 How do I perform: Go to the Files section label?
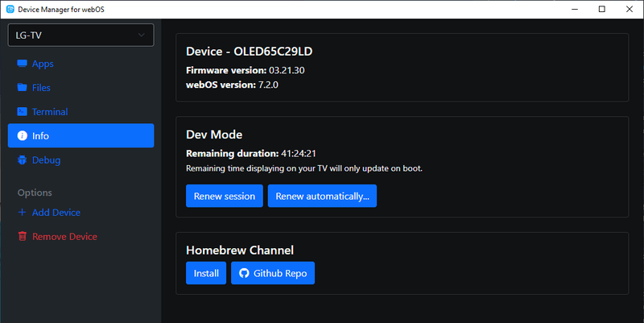point(41,88)
